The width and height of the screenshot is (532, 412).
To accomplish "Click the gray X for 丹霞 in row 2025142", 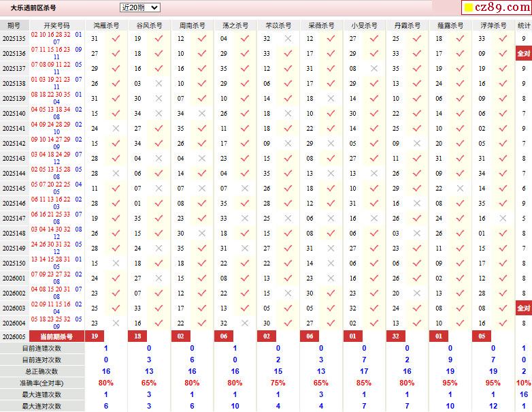I will coord(416,144).
